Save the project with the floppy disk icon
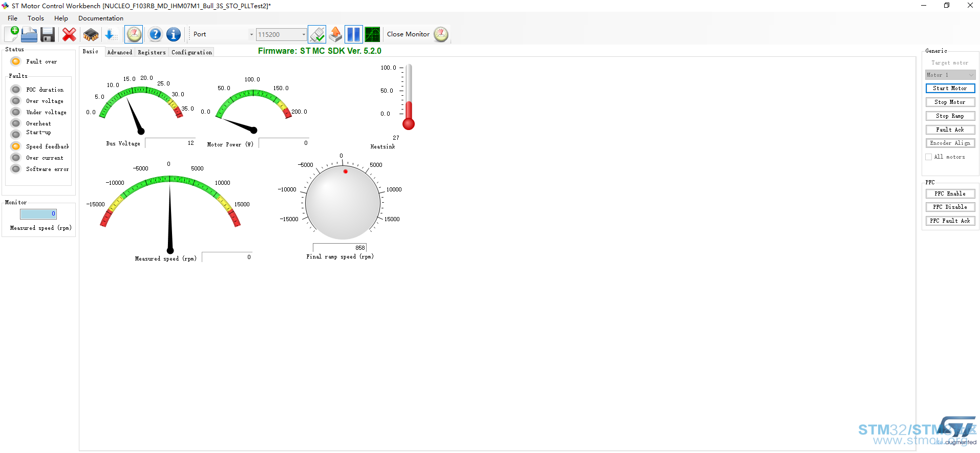 [x=48, y=34]
